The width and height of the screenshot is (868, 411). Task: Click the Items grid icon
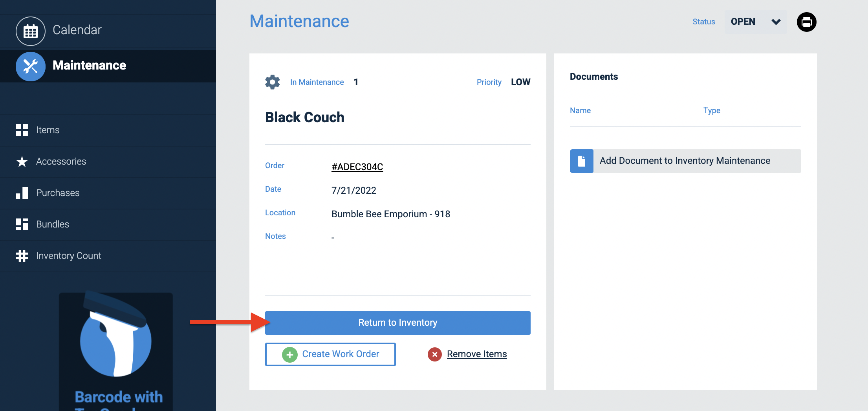point(22,130)
